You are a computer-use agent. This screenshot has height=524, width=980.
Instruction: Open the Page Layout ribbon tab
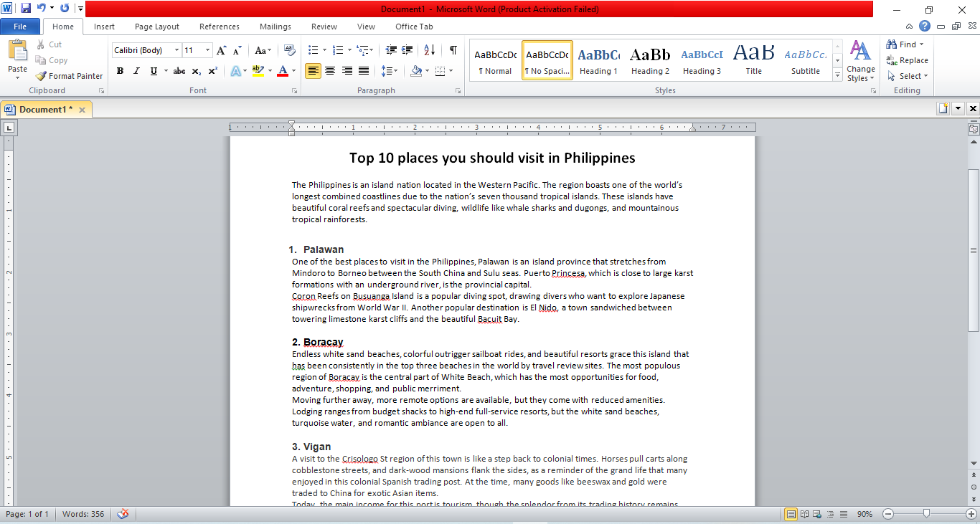(x=156, y=27)
